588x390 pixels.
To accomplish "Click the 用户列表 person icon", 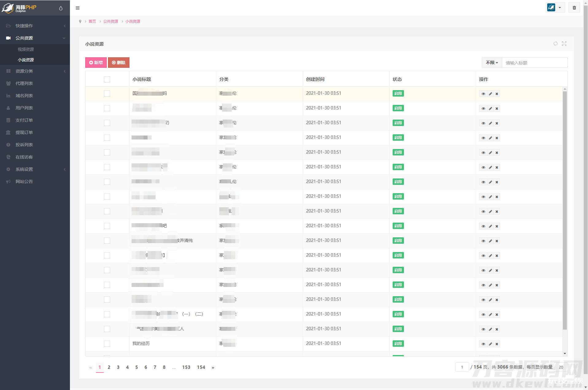I will pos(8,108).
